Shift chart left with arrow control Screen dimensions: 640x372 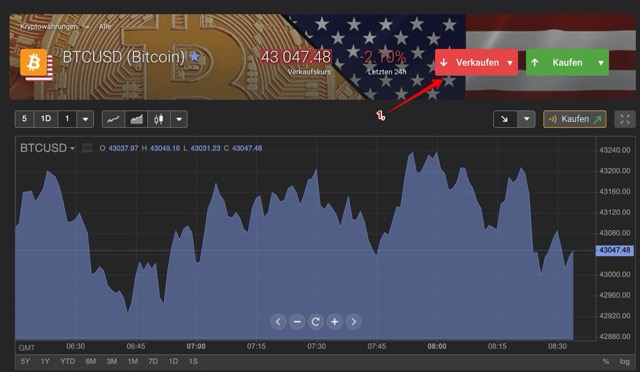(278, 322)
